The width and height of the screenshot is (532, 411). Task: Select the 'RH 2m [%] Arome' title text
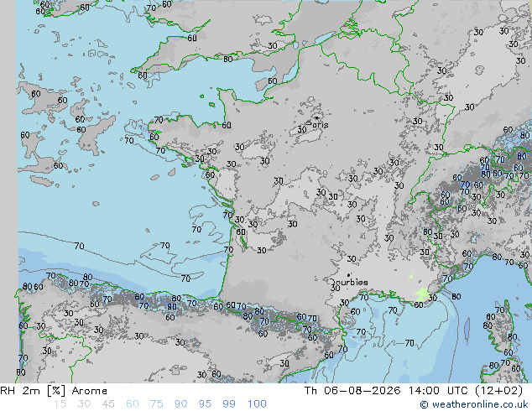pyautogui.click(x=54, y=391)
